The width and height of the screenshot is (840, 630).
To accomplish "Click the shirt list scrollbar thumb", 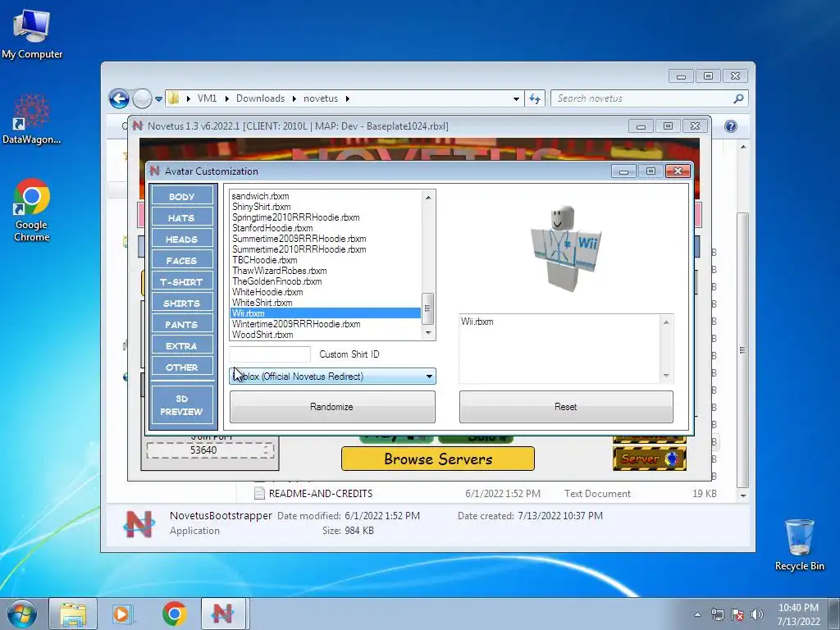I will 427,308.
